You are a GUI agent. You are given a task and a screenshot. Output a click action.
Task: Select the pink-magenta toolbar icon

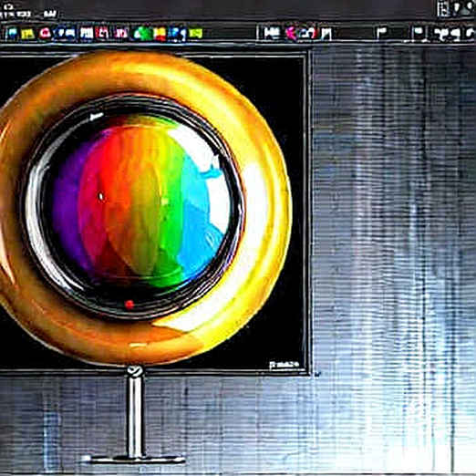[121, 33]
